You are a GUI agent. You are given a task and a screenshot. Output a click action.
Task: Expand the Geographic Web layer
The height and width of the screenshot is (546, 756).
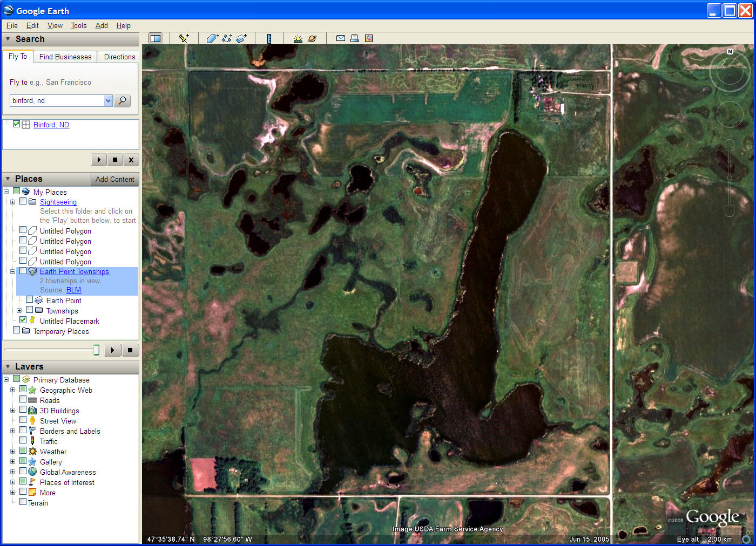pos(12,390)
